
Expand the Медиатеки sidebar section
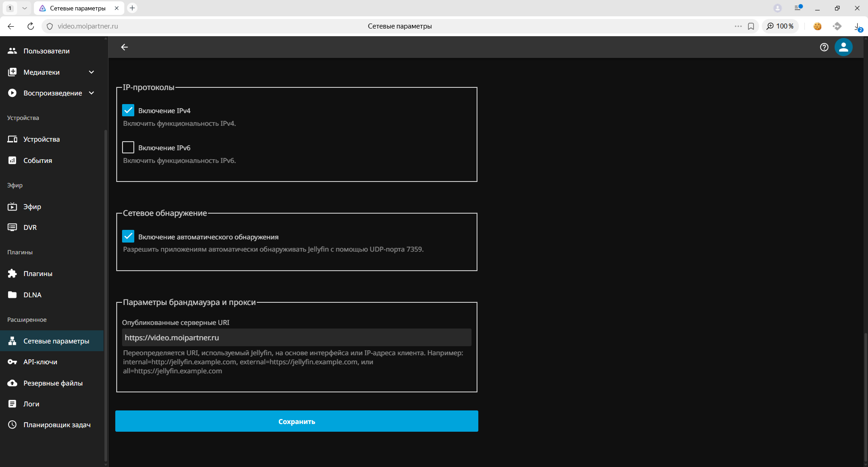click(91, 72)
